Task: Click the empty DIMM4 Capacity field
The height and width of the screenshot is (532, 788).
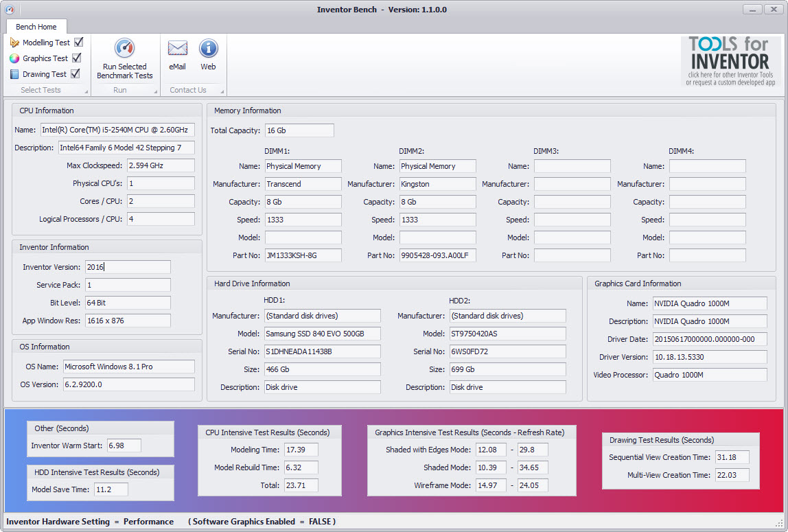Action: 708,202
